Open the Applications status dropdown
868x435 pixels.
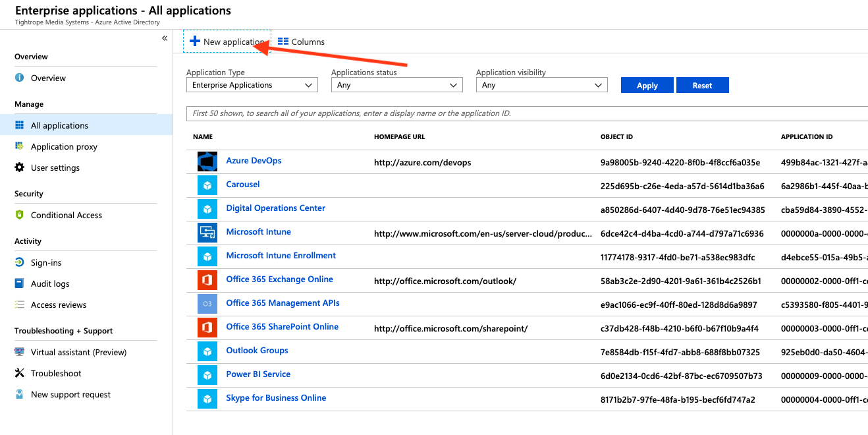[397, 85]
